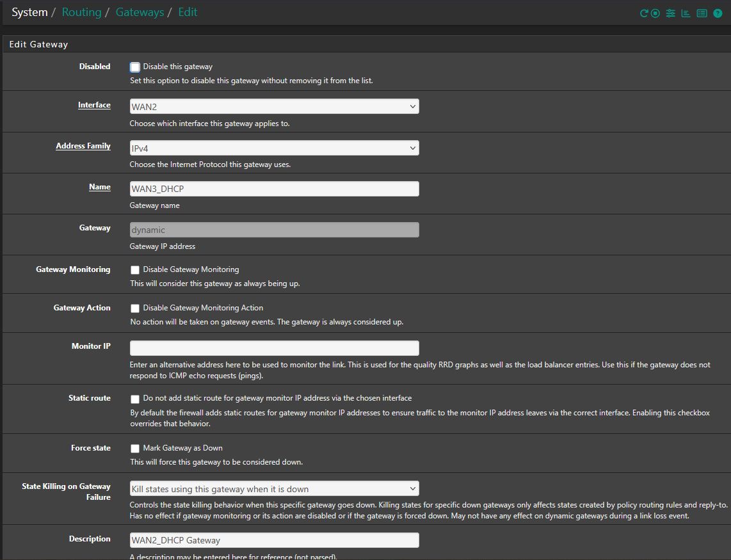
Task: Open State Killing on Gateway Failure dropdown
Action: point(274,489)
